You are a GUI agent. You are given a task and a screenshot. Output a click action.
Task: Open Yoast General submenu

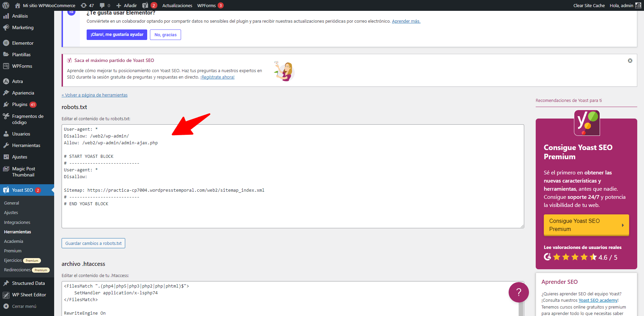(12, 203)
